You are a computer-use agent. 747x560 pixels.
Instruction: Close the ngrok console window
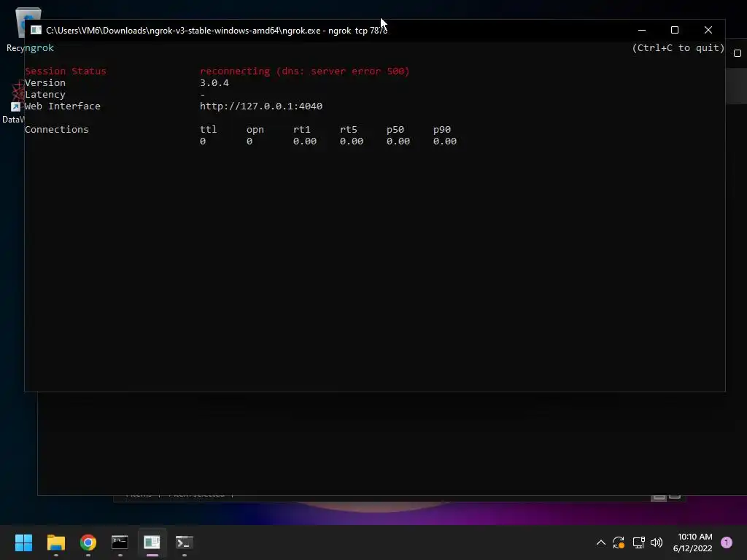(708, 30)
